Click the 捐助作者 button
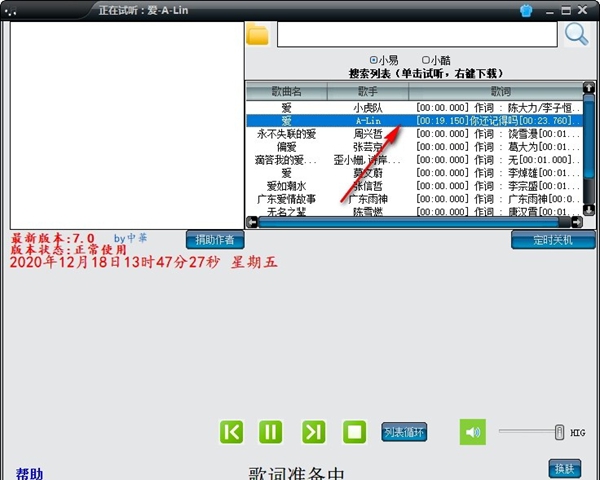The width and height of the screenshot is (600, 480). click(x=215, y=240)
